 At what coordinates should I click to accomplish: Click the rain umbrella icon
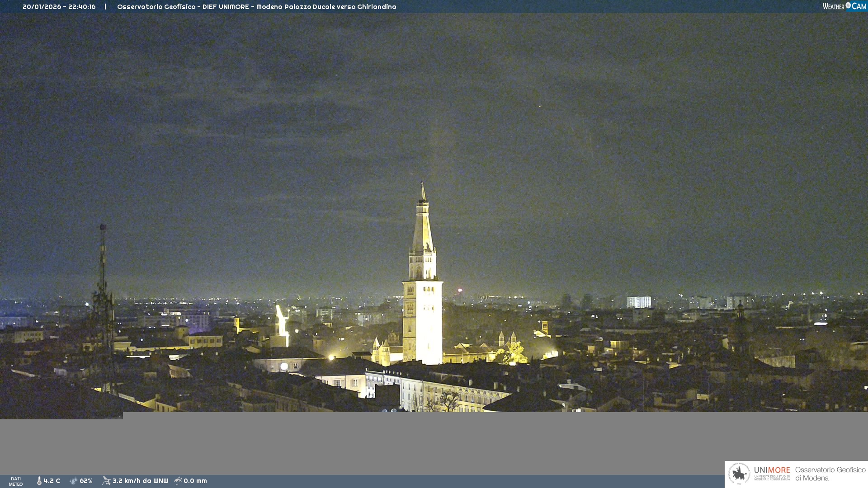(x=178, y=481)
